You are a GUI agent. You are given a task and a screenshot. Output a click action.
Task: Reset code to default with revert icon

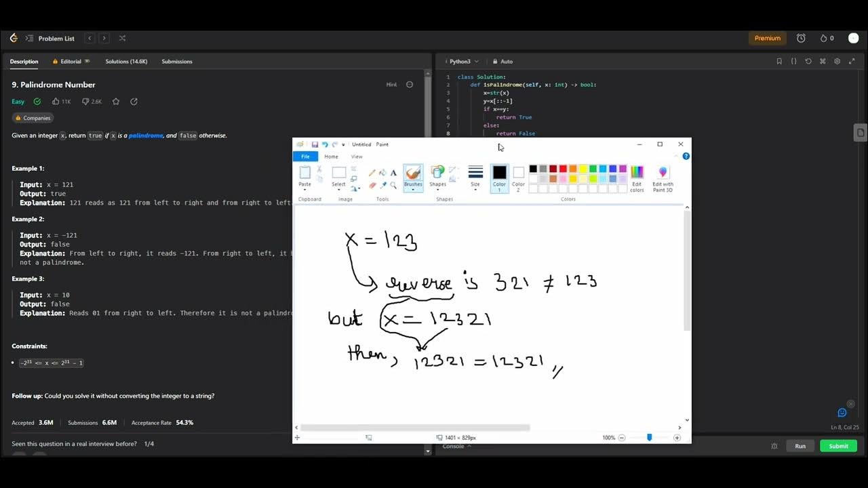[x=808, y=61]
